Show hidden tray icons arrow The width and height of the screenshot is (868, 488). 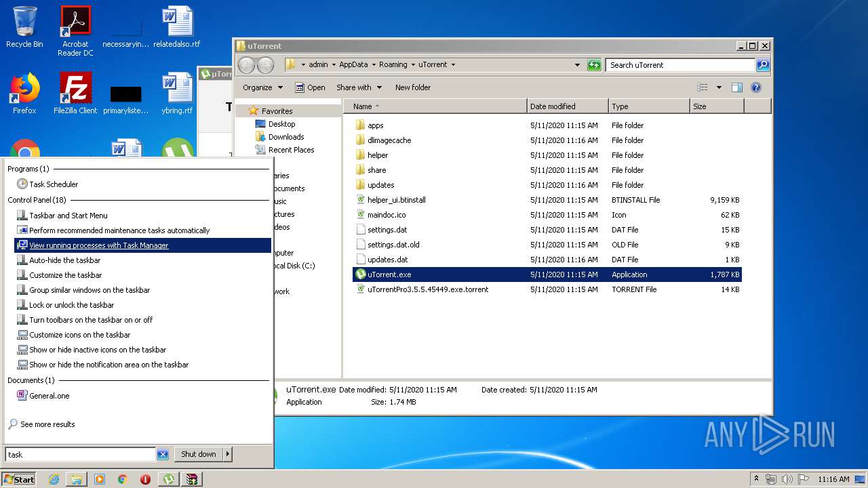point(757,479)
